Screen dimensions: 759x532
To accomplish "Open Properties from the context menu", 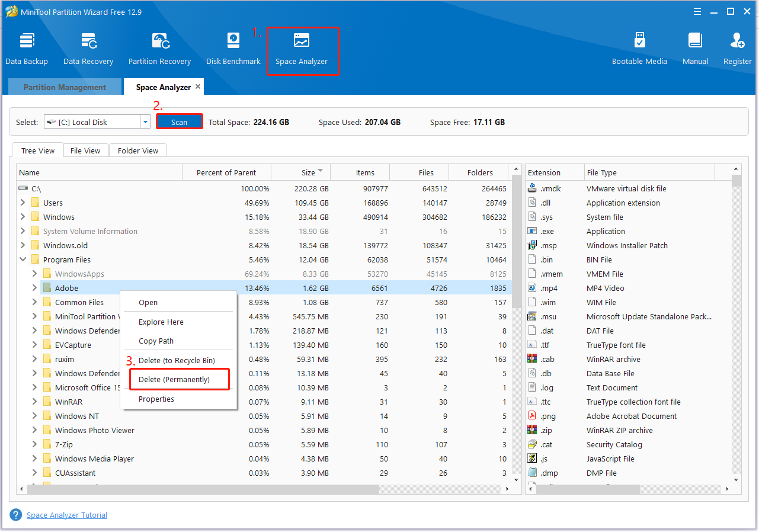I will [x=178, y=399].
